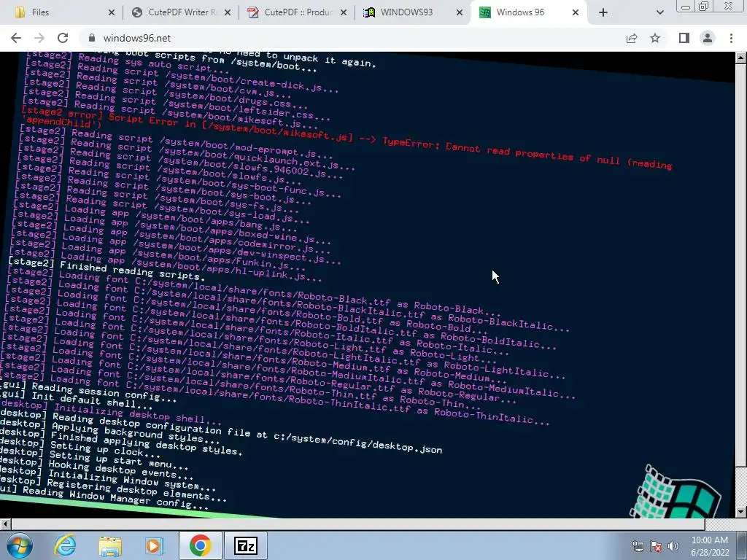The width and height of the screenshot is (747, 560).
Task: Share this page via share icon
Action: (x=632, y=38)
